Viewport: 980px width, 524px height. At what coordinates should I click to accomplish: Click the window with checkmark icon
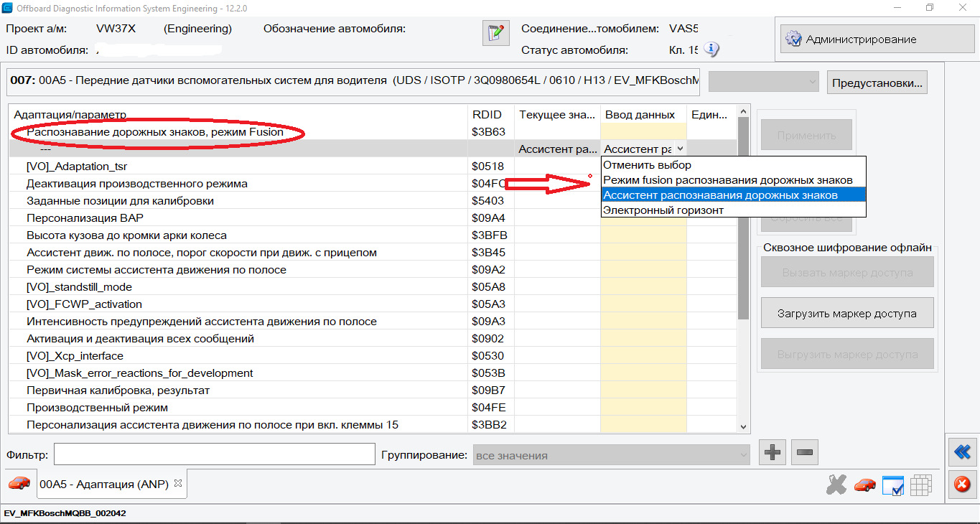point(892,485)
